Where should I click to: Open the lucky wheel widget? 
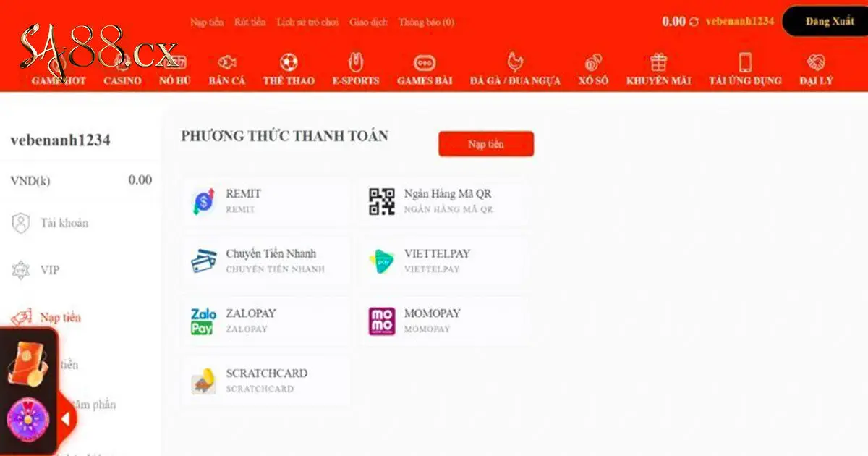click(x=27, y=421)
